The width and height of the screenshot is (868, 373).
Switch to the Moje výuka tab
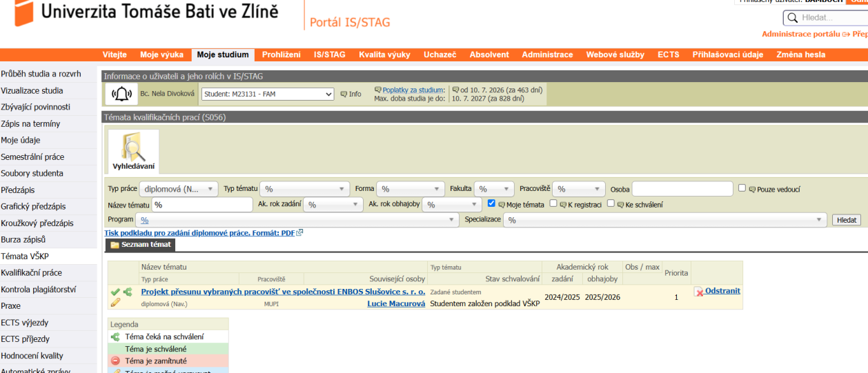(x=161, y=54)
